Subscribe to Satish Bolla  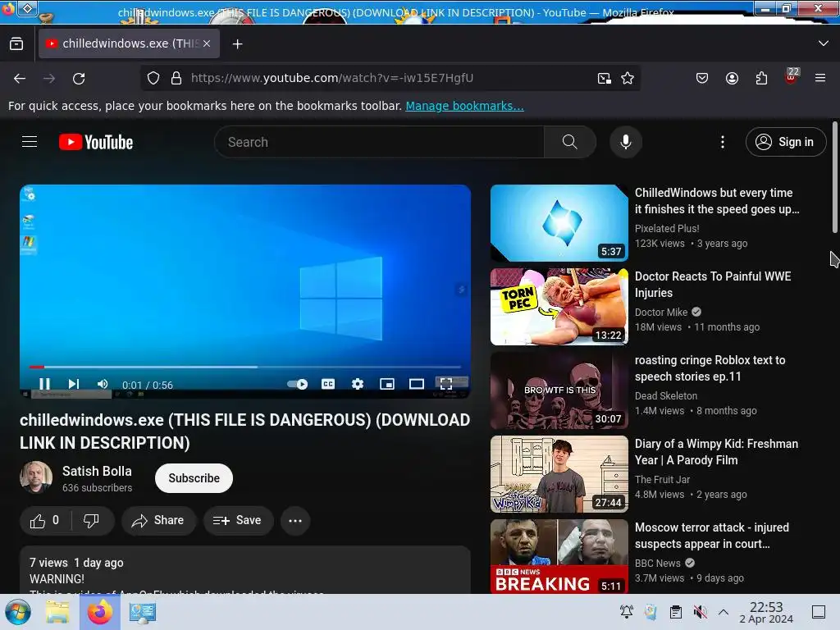(x=194, y=478)
